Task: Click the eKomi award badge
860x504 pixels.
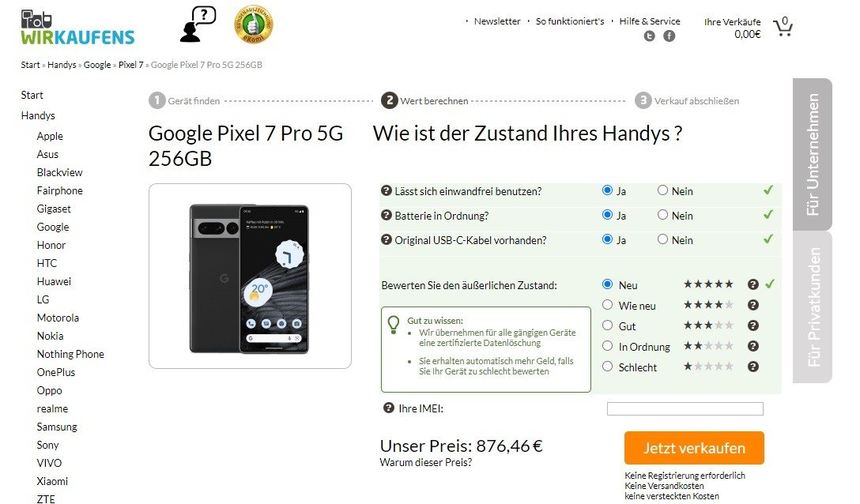Action: point(254,24)
